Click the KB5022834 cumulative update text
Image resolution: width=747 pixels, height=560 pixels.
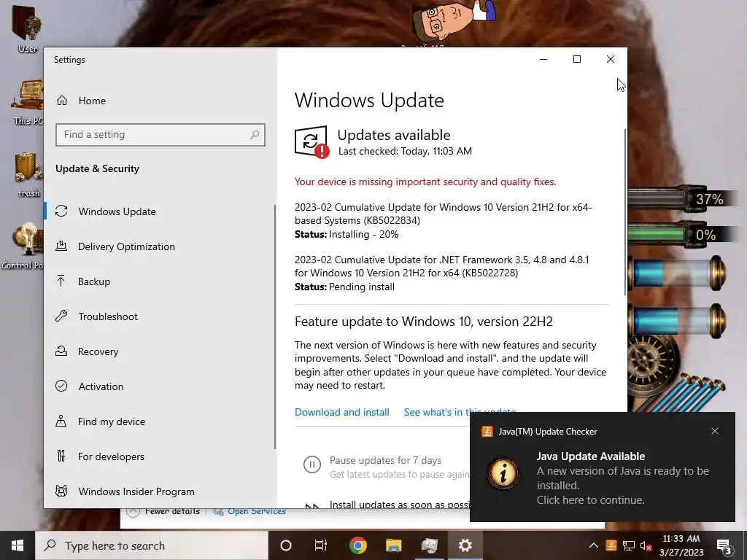(x=443, y=214)
